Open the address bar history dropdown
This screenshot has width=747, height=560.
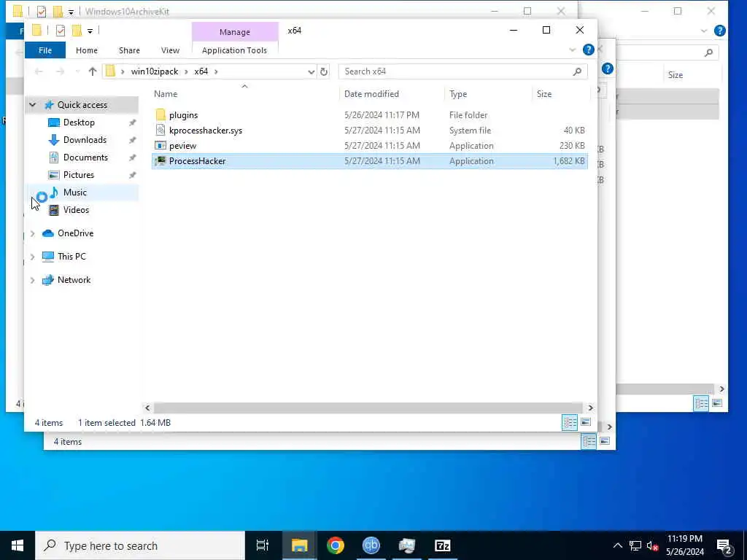[x=311, y=71]
